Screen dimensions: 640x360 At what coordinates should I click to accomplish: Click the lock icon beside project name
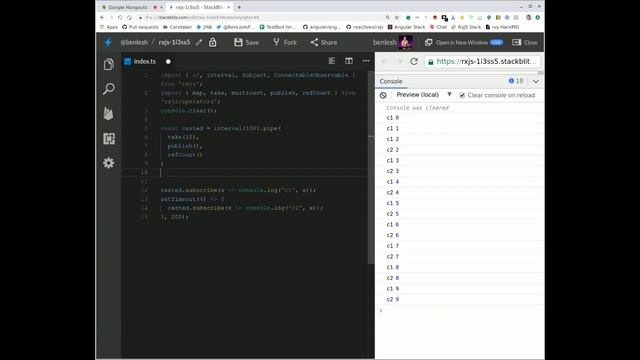coord(213,42)
